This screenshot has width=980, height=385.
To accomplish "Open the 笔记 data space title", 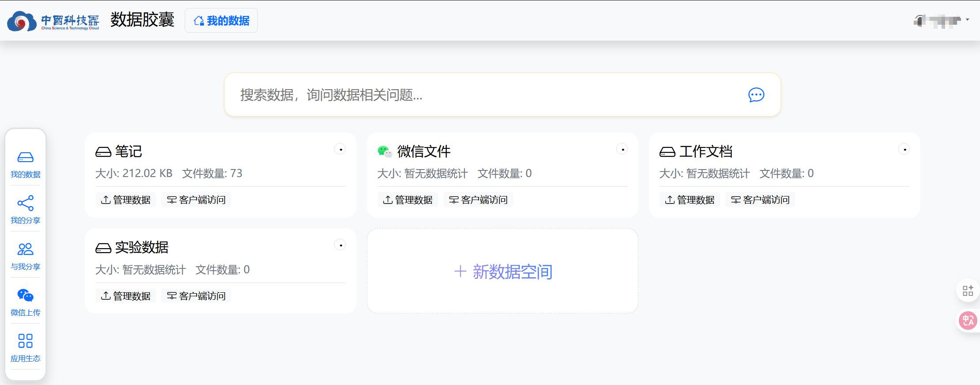I will pyautogui.click(x=129, y=151).
